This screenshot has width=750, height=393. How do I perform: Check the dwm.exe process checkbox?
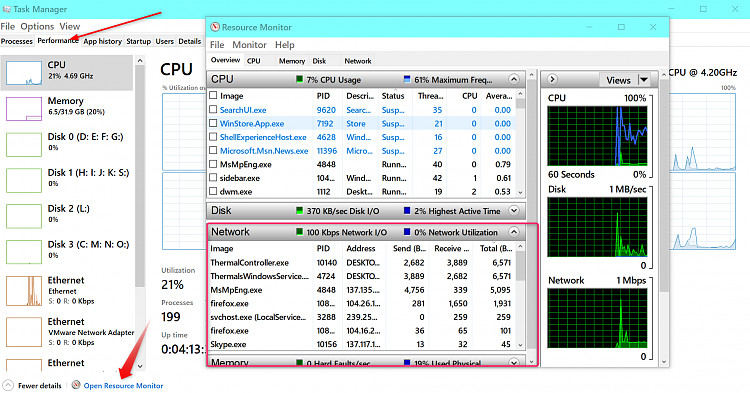[x=213, y=191]
